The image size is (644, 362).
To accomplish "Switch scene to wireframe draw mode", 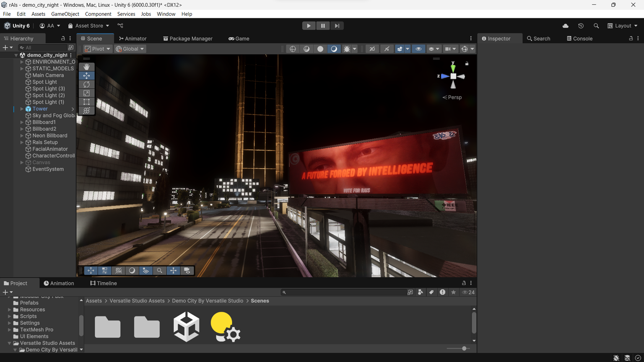I will coord(293,49).
